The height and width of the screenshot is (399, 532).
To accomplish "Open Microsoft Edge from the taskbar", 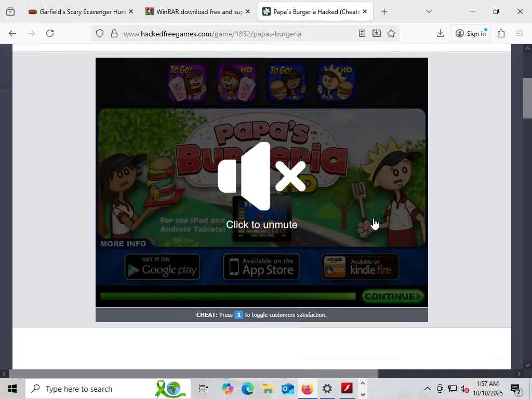I will (248, 389).
